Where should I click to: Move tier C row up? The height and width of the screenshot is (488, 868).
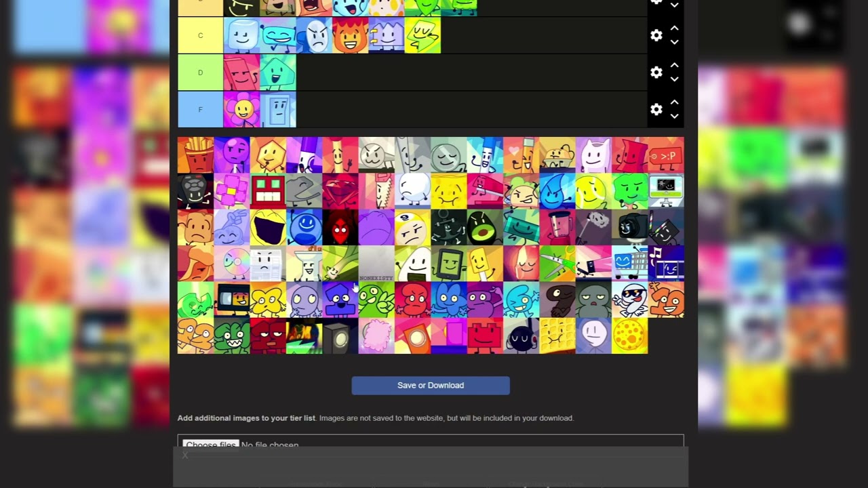coord(674,28)
